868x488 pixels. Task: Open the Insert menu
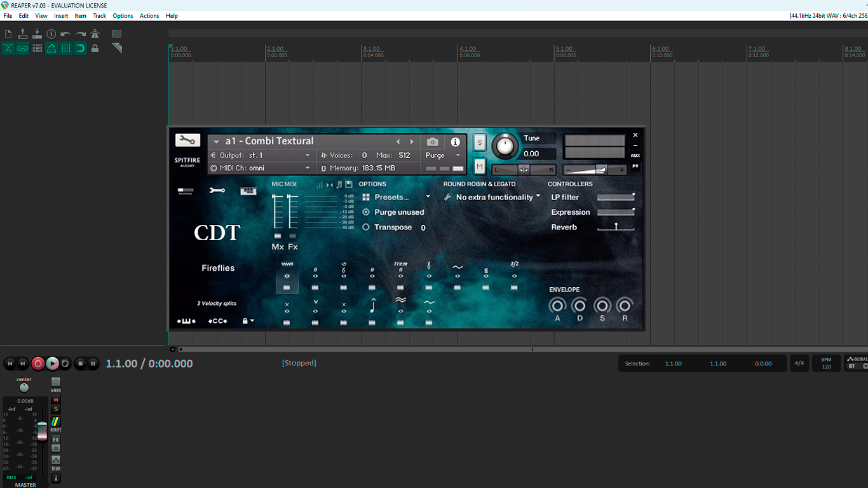point(61,16)
